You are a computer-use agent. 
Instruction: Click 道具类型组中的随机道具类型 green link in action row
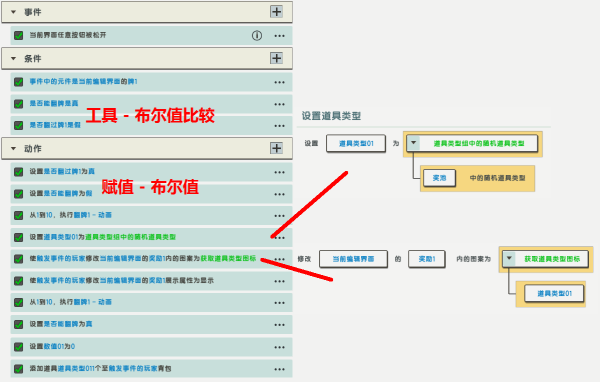click(130, 237)
